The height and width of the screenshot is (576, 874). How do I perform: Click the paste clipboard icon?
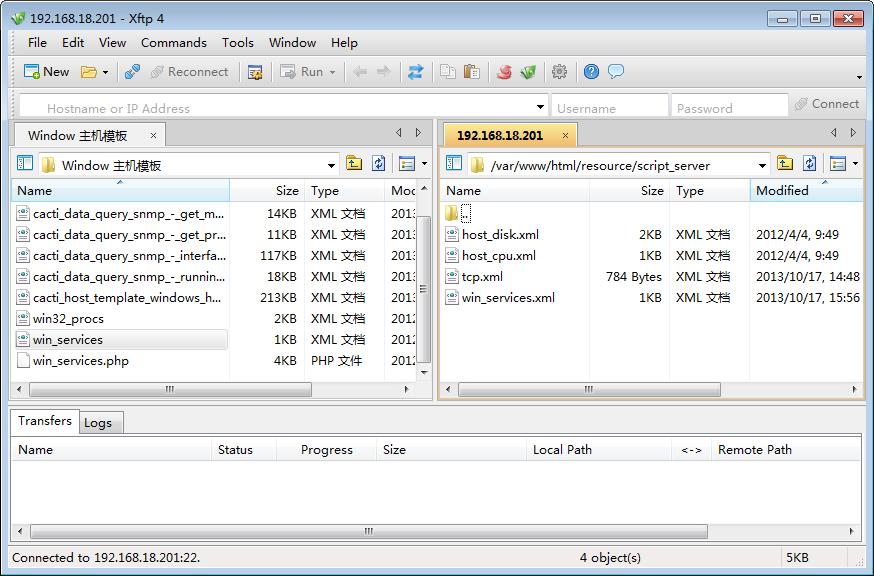[x=472, y=72]
